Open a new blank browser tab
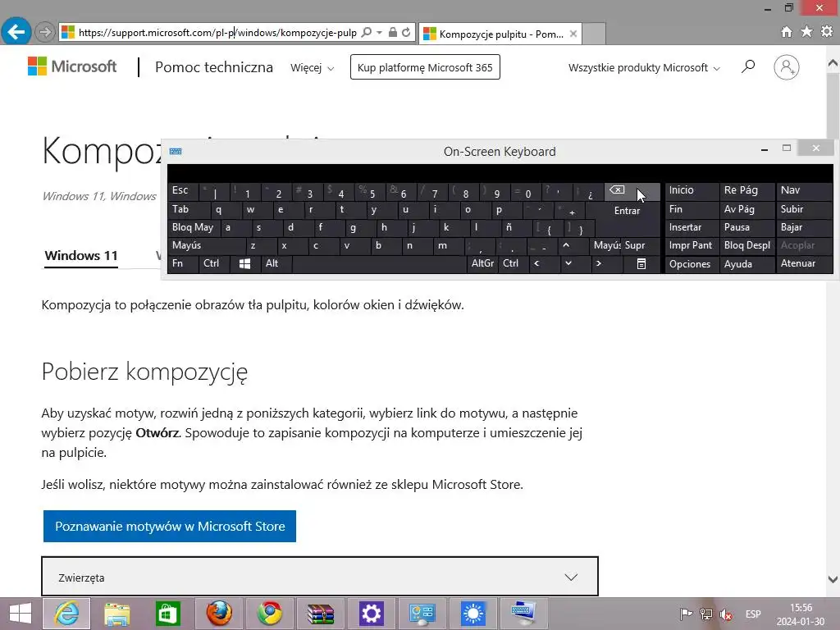 click(x=594, y=34)
